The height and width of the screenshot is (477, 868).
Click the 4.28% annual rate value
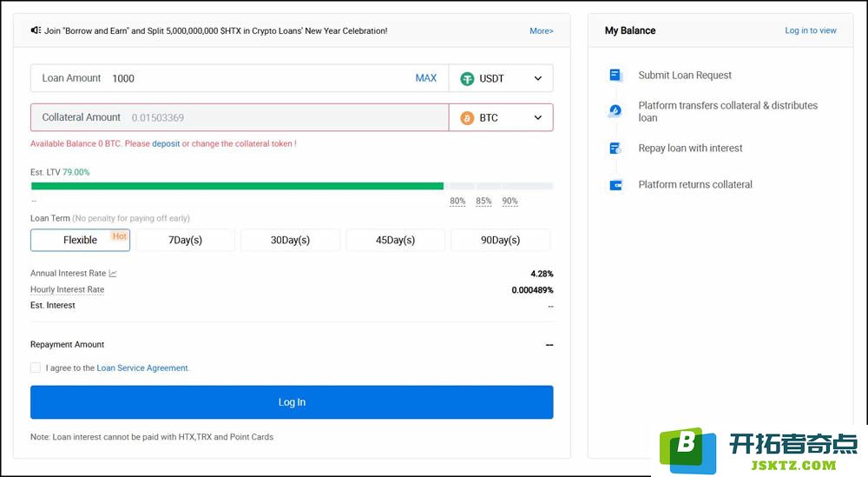pyautogui.click(x=542, y=274)
